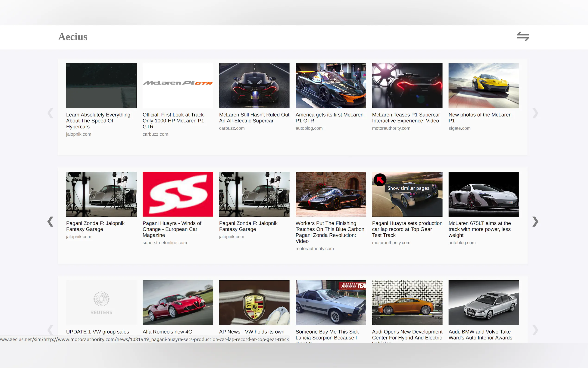588x368 pixels.
Task: Click the black McLaren rear-view road thumbnail
Action: click(254, 86)
